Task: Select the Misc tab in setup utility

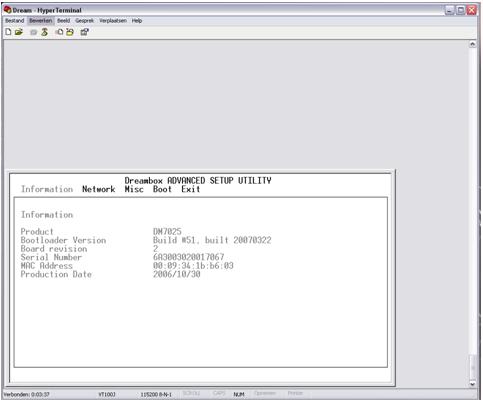Action: click(x=134, y=189)
